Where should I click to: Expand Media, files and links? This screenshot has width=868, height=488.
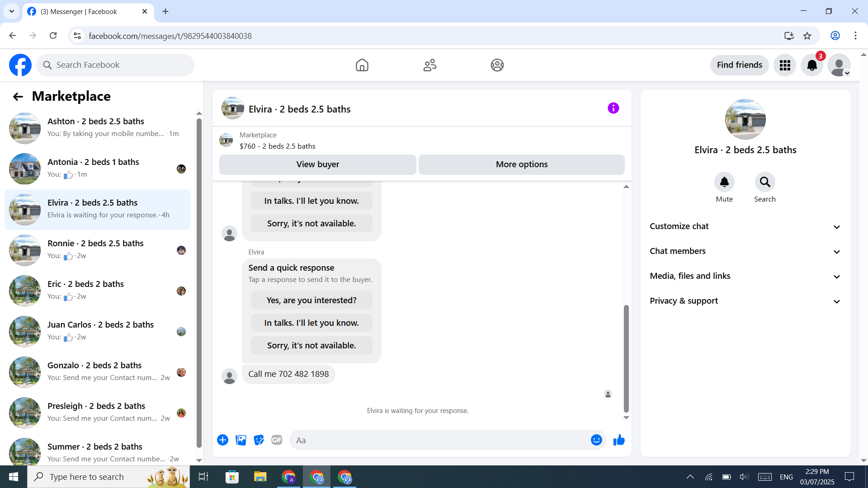(745, 276)
